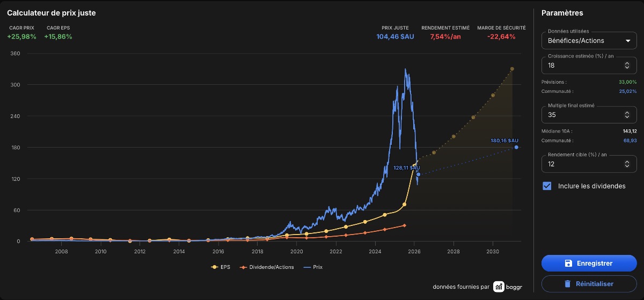The height and width of the screenshot is (300, 644).
Task: Click the floppy disk save icon
Action: coord(568,264)
